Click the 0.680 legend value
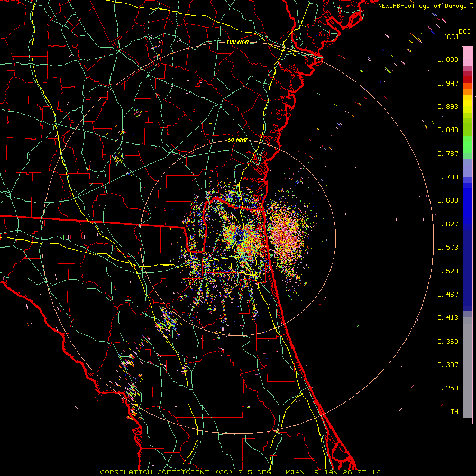 (x=448, y=200)
